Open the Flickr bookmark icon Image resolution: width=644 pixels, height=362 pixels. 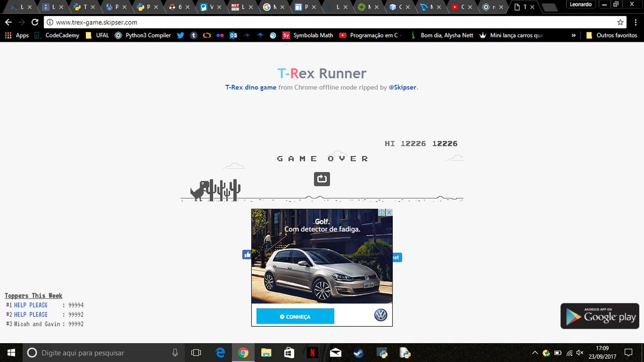(220, 35)
